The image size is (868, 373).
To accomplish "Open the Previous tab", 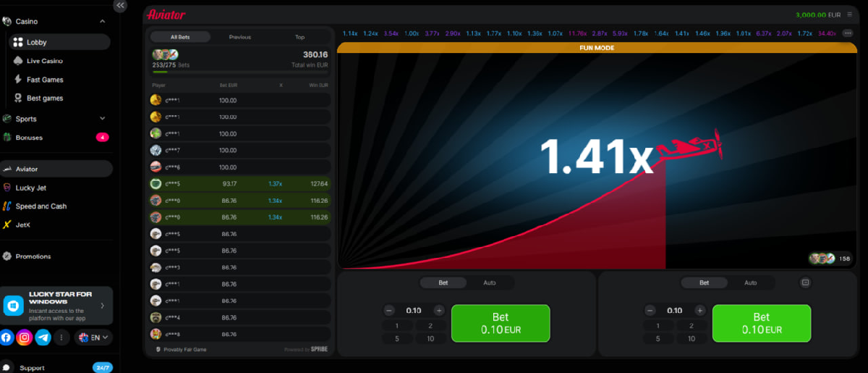I will (240, 37).
